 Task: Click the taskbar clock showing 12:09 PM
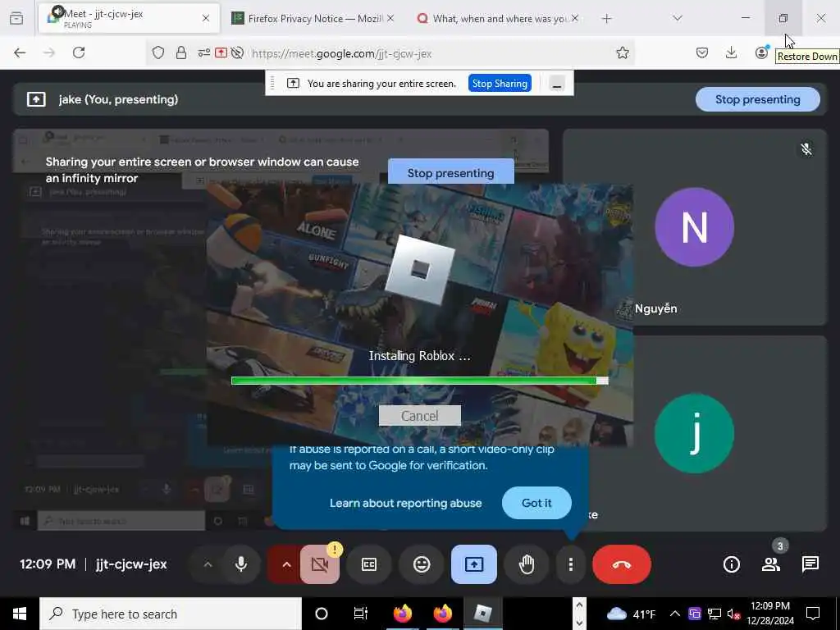tap(770, 614)
